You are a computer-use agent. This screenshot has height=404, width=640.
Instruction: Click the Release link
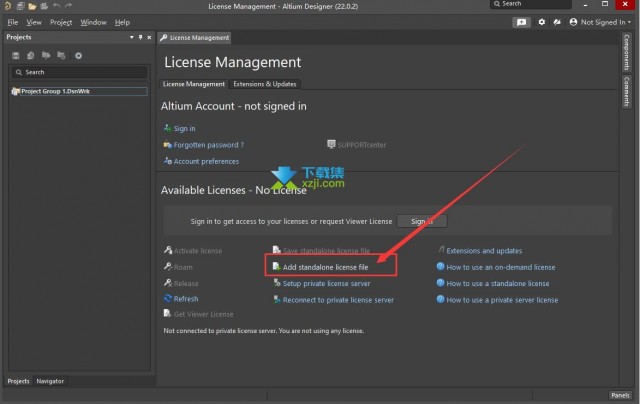[186, 284]
